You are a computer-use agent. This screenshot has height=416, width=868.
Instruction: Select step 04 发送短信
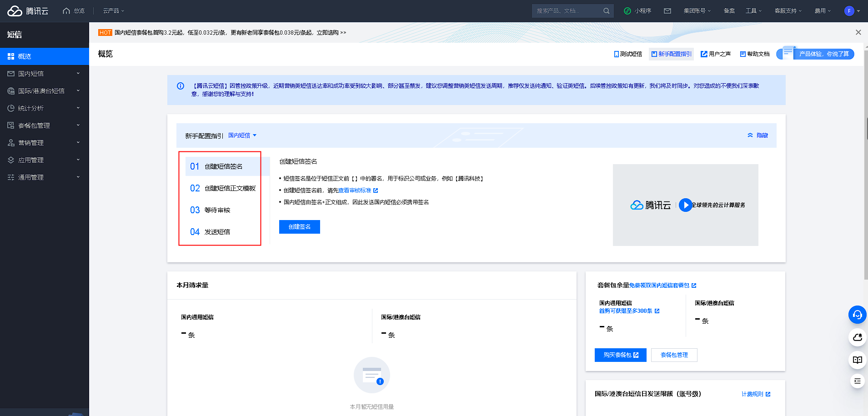point(211,232)
